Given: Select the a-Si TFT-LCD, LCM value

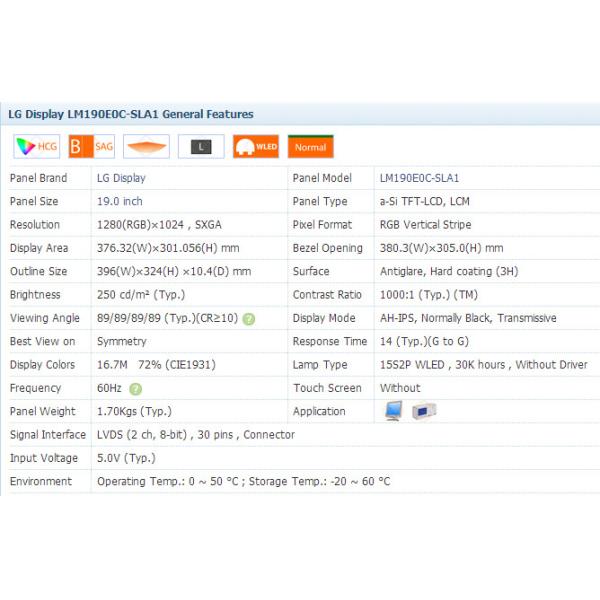Looking at the screenshot, I should click(425, 201).
